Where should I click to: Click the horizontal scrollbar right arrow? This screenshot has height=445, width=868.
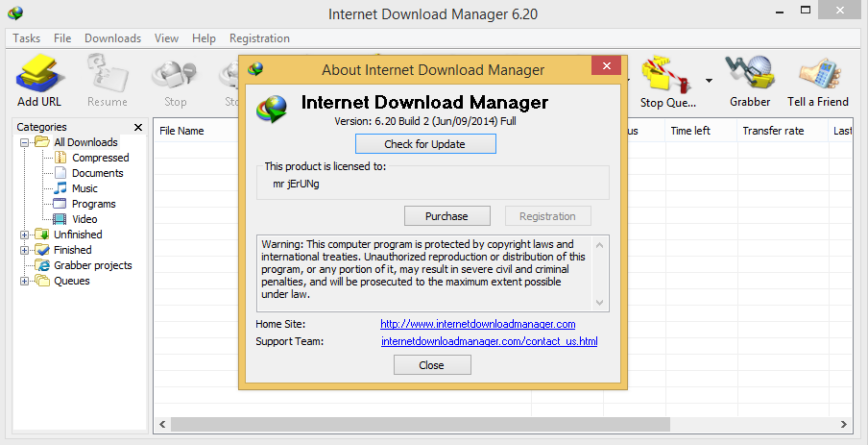(844, 425)
